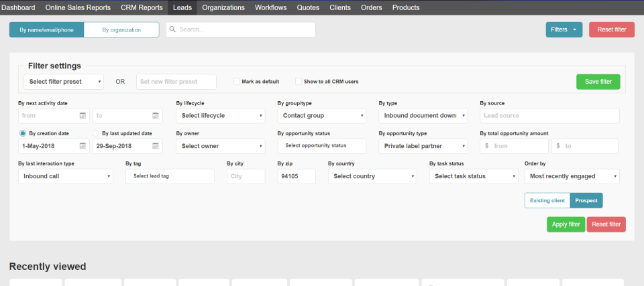Click the green Save filter button
The image size is (644, 286).
tap(598, 82)
